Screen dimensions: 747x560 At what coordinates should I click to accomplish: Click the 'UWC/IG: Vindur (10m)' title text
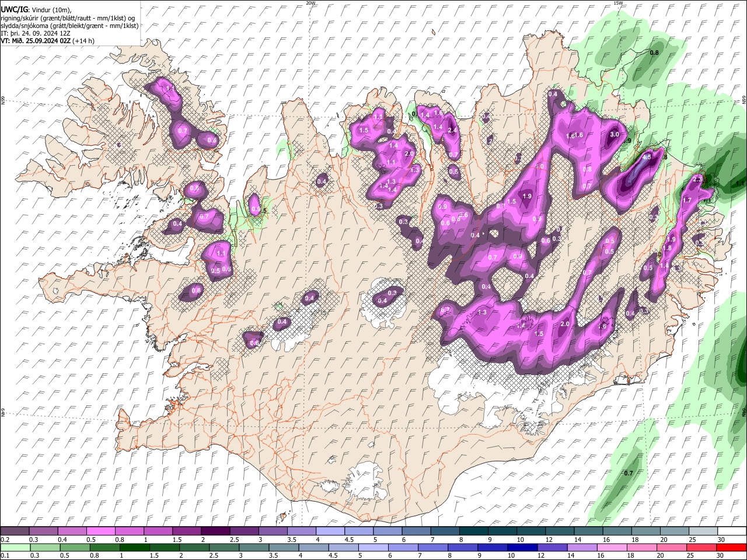(37, 10)
